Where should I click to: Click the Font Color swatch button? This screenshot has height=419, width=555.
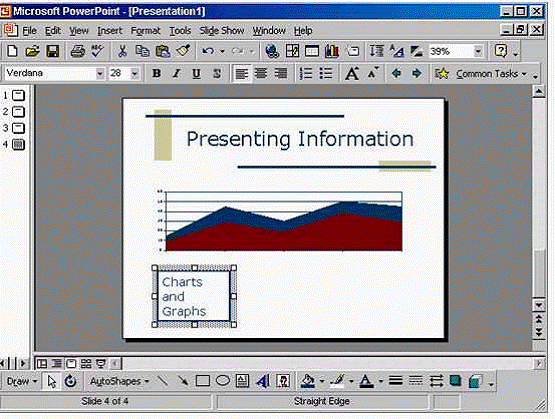click(x=366, y=381)
